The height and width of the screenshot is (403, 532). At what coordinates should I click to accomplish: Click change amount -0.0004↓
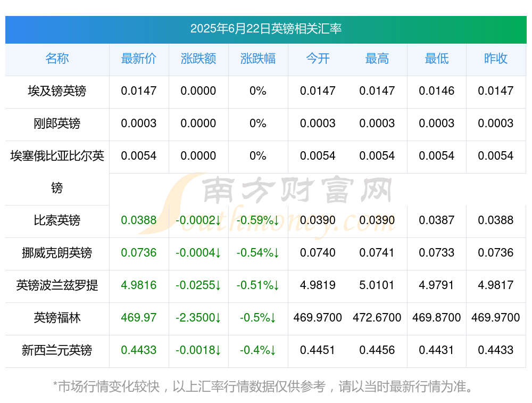click(x=198, y=253)
